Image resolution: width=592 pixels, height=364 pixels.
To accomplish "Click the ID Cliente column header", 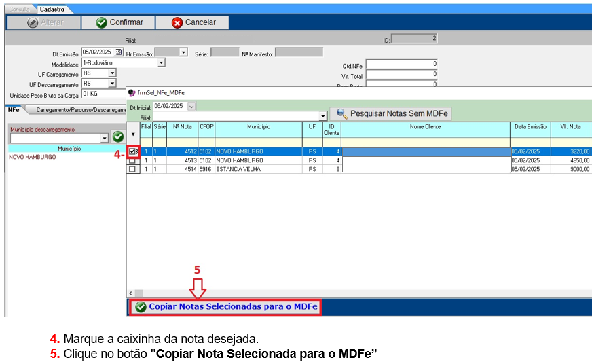I will tap(331, 130).
